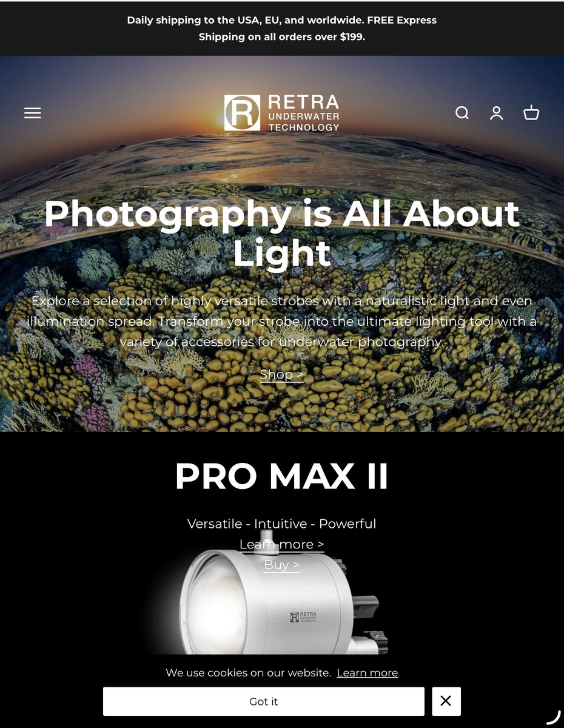Open the search magnifier icon

click(462, 113)
